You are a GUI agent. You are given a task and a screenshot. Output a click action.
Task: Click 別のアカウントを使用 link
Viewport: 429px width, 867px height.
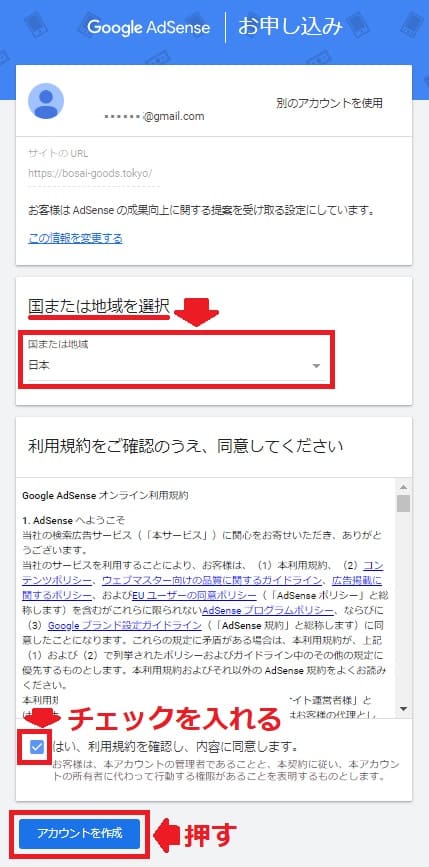point(329,103)
